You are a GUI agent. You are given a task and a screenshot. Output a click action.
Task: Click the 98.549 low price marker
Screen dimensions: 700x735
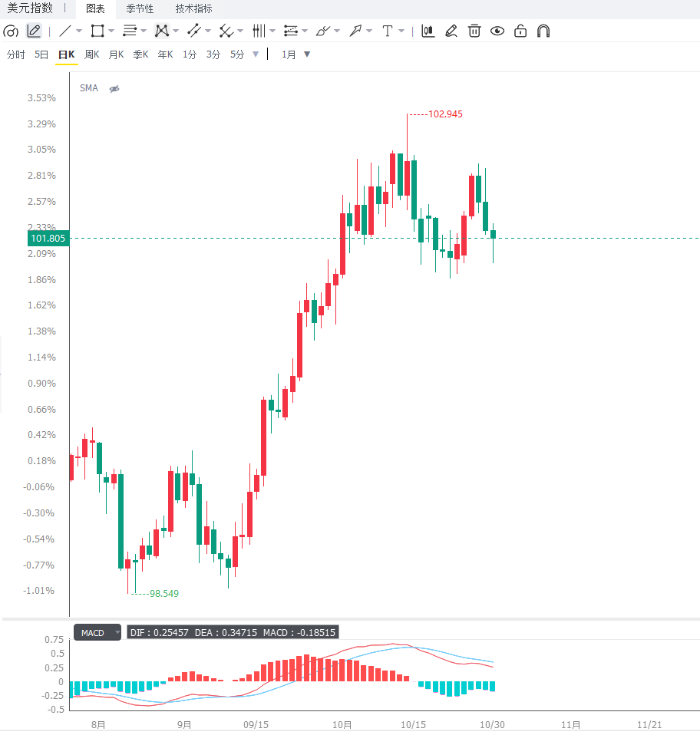[x=164, y=593]
